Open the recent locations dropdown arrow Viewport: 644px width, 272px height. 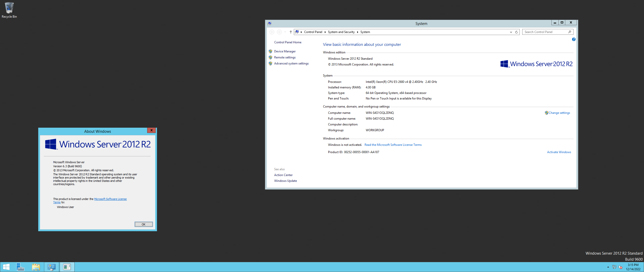coord(285,32)
